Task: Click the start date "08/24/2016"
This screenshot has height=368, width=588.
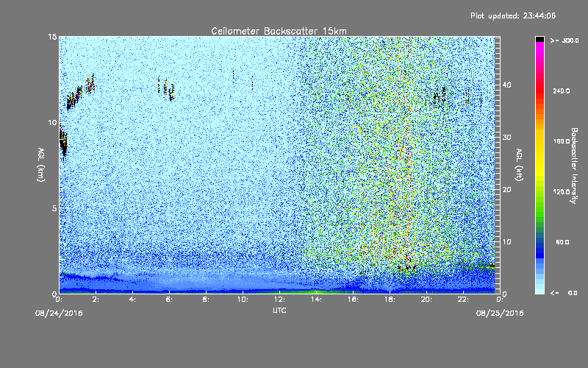Action: coord(59,313)
